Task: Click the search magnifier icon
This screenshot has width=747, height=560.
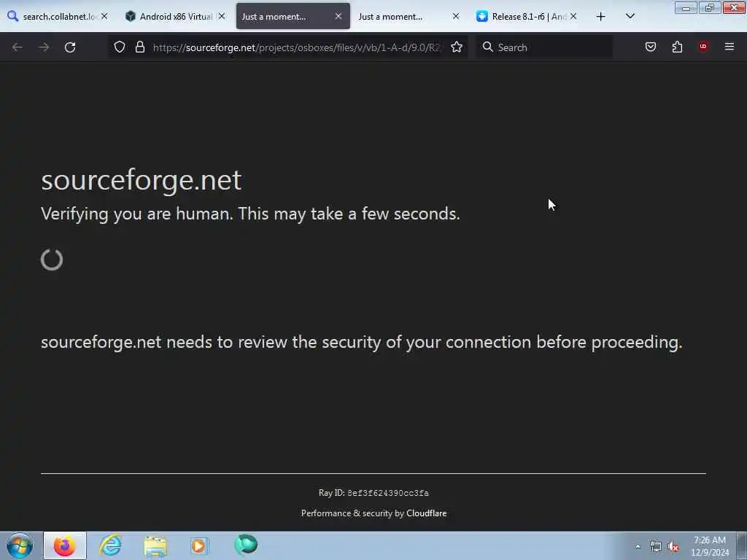Action: pyautogui.click(x=487, y=47)
